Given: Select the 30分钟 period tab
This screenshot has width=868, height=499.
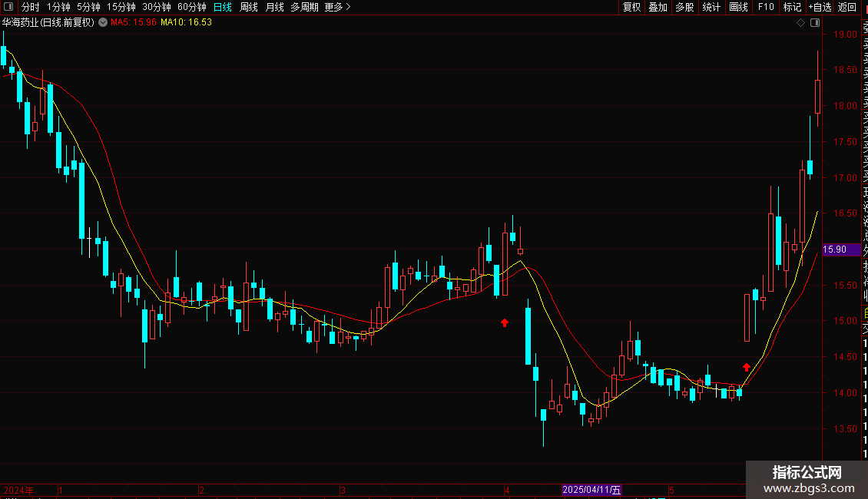Looking at the screenshot, I should tap(157, 7).
